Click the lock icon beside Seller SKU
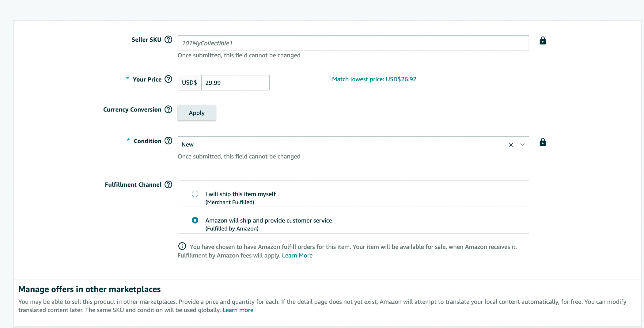Screen dimensions: 644x328 (543, 41)
